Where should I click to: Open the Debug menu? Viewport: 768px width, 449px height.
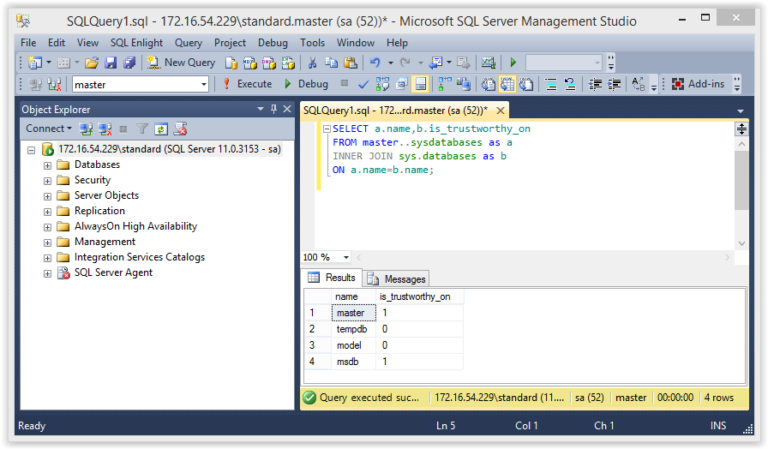point(273,43)
